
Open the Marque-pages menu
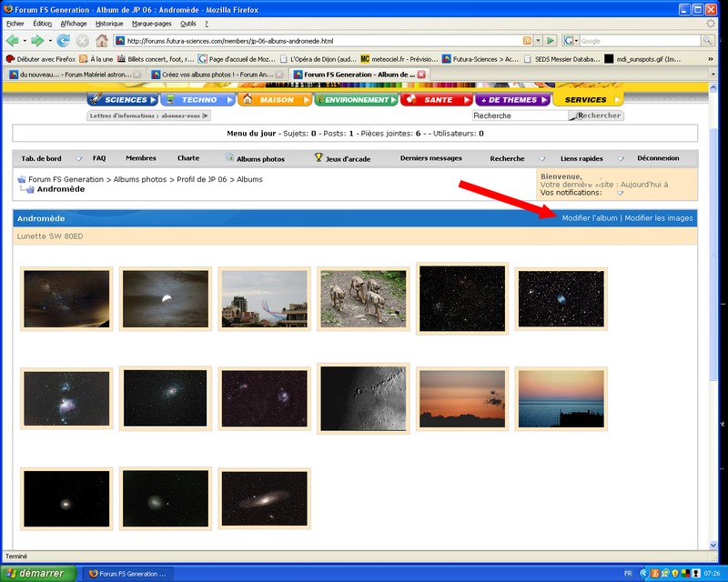(x=152, y=24)
